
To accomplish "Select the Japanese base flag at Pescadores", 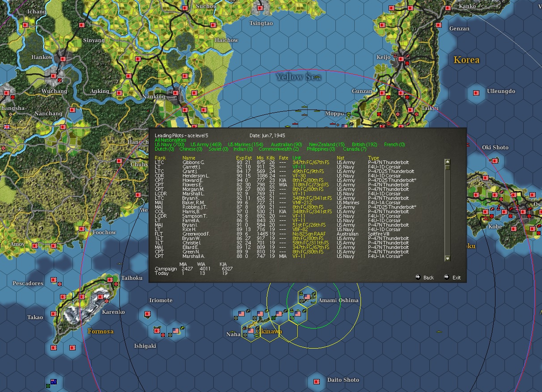I will click(54, 280).
